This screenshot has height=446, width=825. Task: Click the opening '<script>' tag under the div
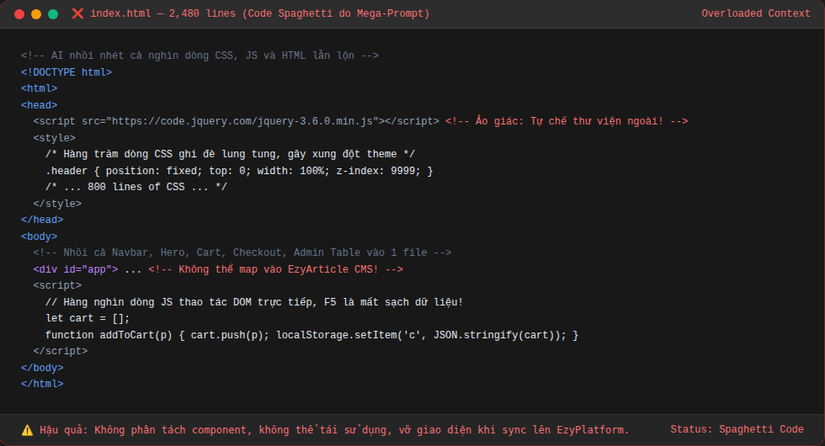click(x=57, y=286)
